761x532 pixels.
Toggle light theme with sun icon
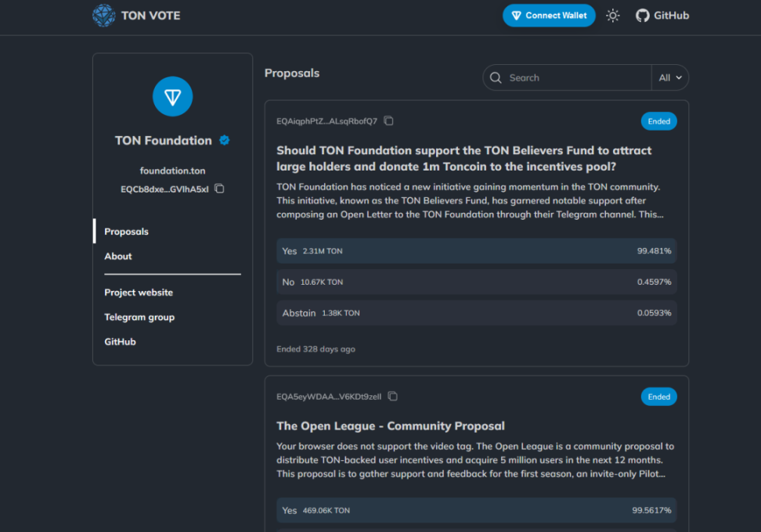tap(612, 16)
